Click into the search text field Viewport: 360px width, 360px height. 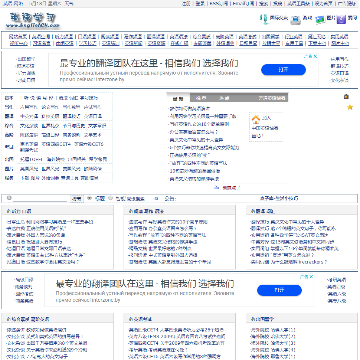[40, 199]
